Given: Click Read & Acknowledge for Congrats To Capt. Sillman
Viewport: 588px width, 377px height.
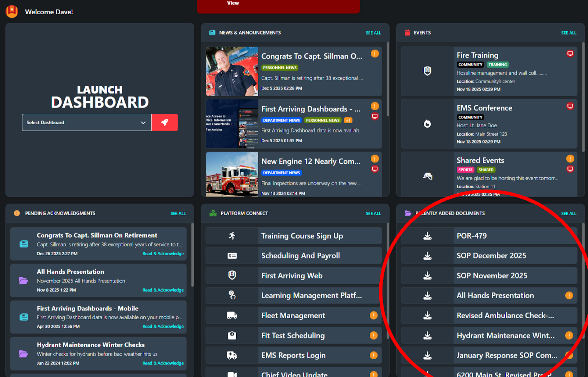Looking at the screenshot, I should 163,253.
